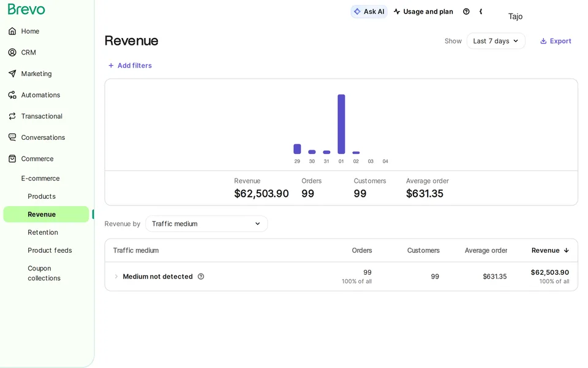Open the help question-mark icon in header
This screenshot has height=368, width=588.
point(466,12)
